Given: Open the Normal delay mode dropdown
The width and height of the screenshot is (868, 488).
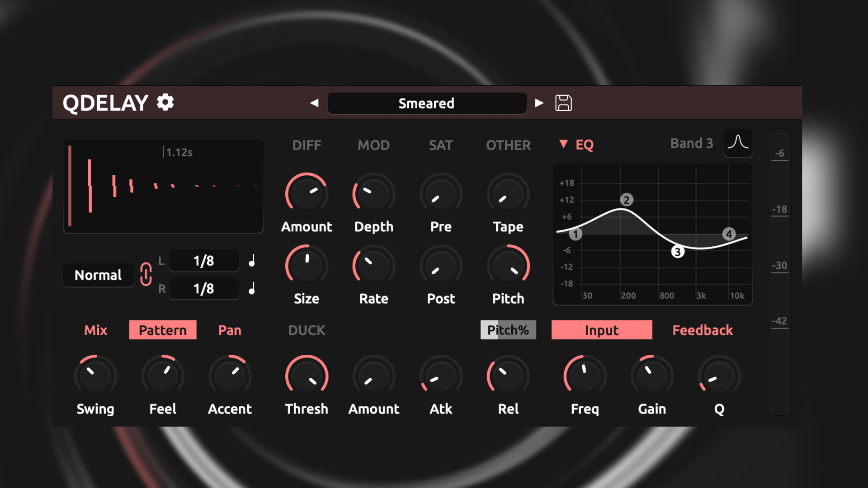Looking at the screenshot, I should [98, 275].
